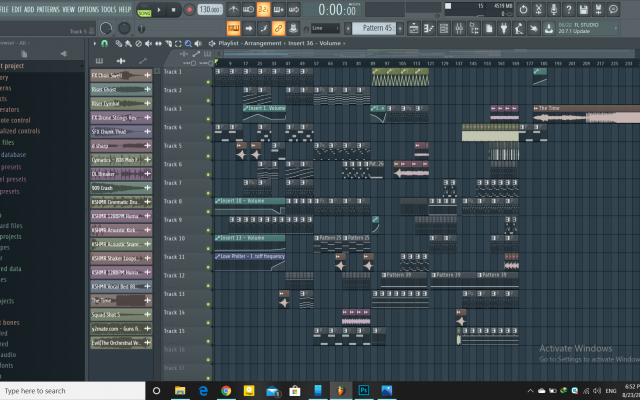Viewport: 640px width, 400px height.
Task: Click the help question mark icon
Action: click(569, 9)
